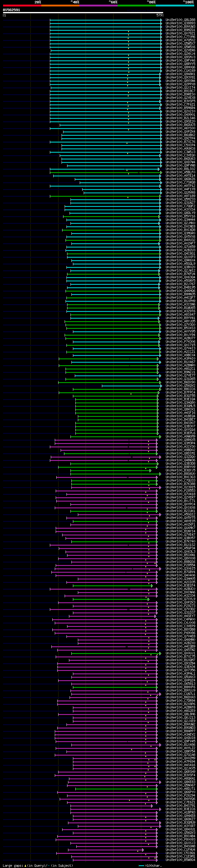
Task: Select hit label UniRef100_Q56QV2
Action: pos(180,386)
